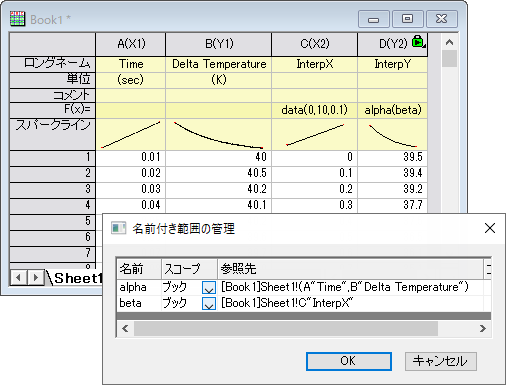Open scope dropdown for beta range
506x385 pixels.
tap(209, 303)
